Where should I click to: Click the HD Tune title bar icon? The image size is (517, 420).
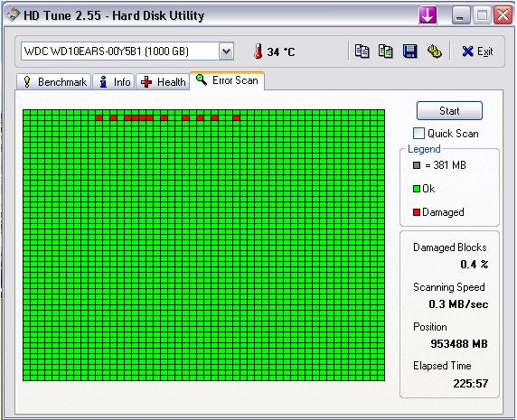click(14, 15)
